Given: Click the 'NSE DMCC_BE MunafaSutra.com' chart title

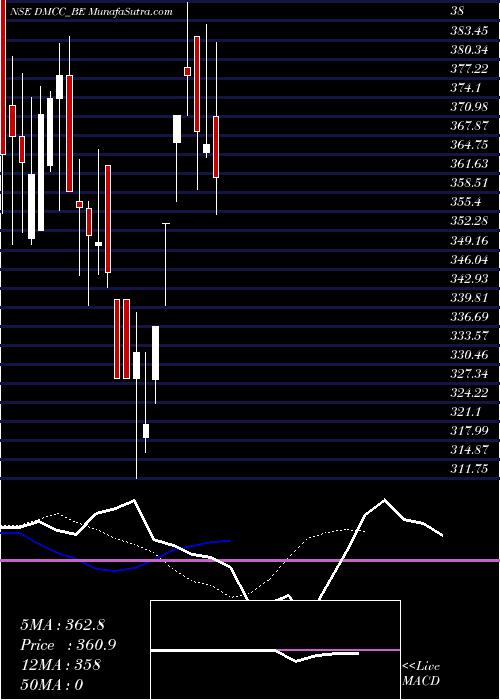Looking at the screenshot, I should point(91,12).
